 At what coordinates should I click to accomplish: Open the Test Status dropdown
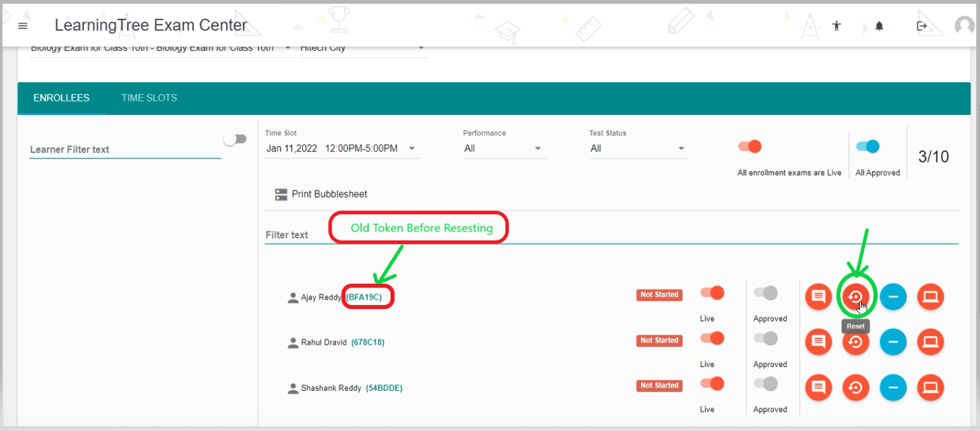click(638, 148)
